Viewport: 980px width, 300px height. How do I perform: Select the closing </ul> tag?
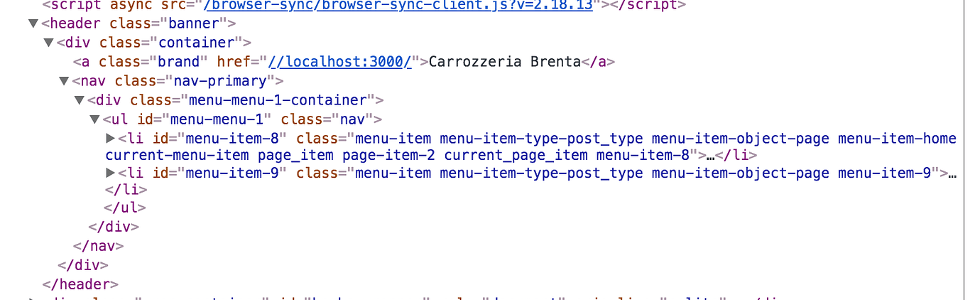[x=125, y=208]
